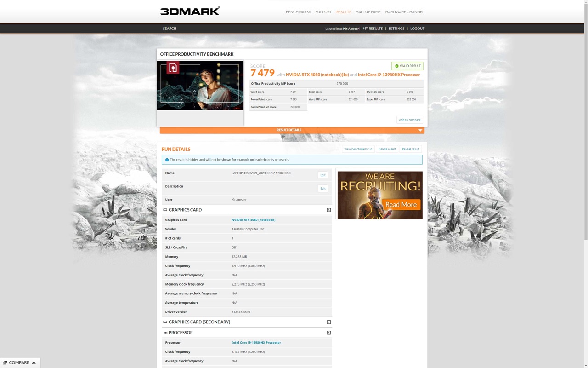This screenshot has height=368, width=588.
Task: Click the overall score 7 479
Action: pos(262,73)
